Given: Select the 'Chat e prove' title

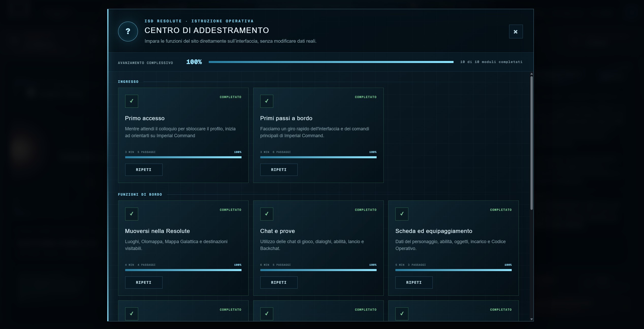Looking at the screenshot, I should (278, 231).
